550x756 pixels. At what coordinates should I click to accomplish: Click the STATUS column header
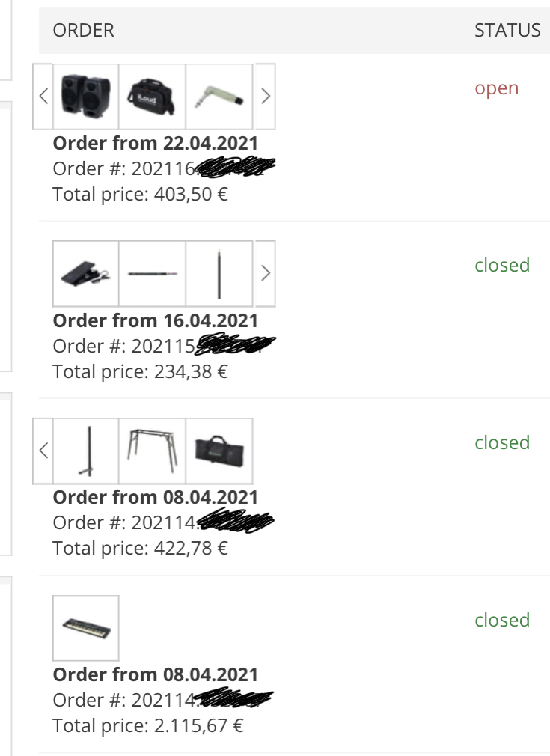pos(507,30)
